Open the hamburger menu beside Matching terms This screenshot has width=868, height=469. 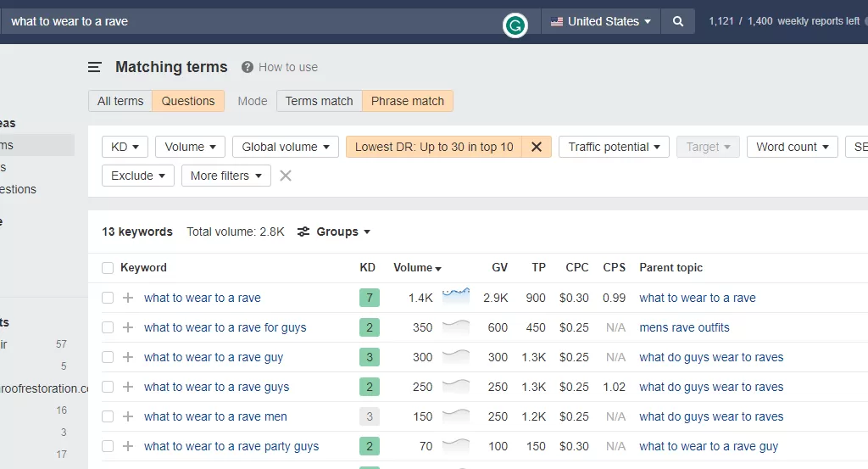(x=95, y=67)
